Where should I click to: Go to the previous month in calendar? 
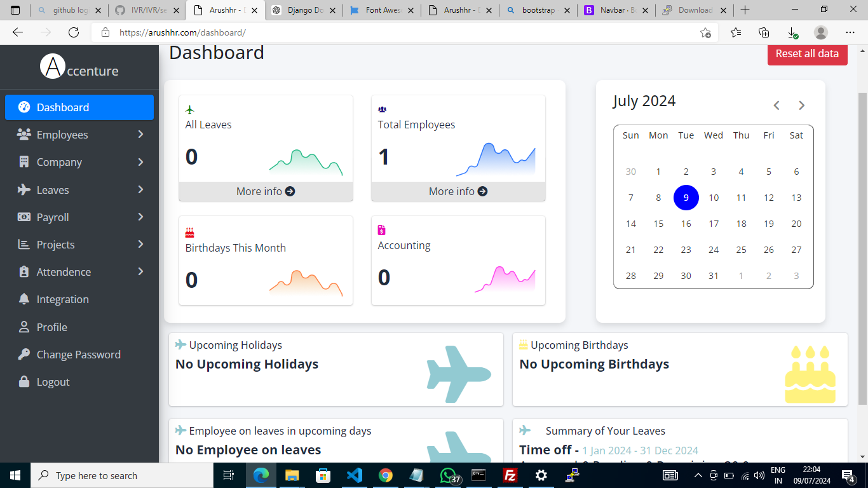(776, 105)
